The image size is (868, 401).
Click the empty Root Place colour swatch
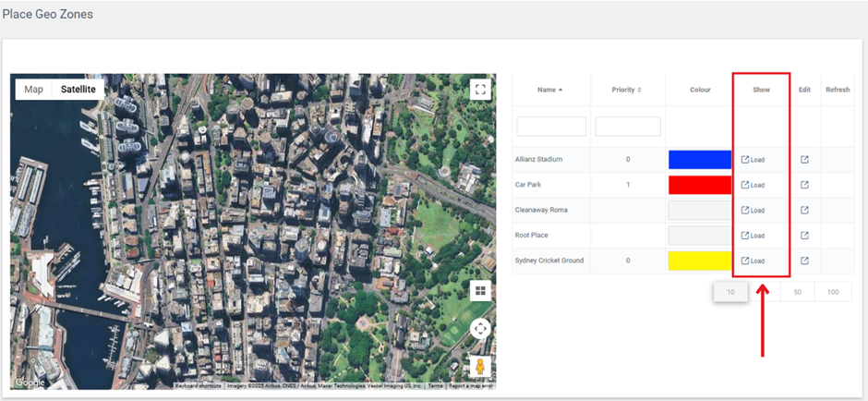pos(700,236)
